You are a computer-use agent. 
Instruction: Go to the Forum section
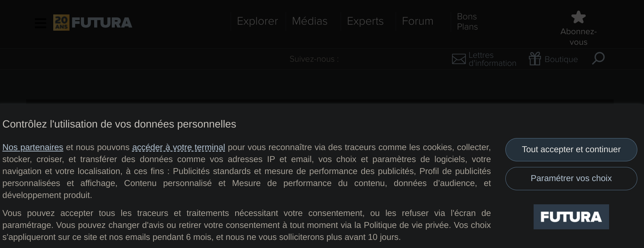coord(418,21)
